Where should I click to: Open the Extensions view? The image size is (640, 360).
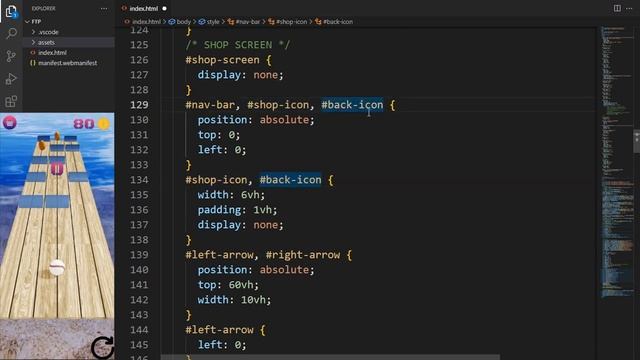coord(11,101)
